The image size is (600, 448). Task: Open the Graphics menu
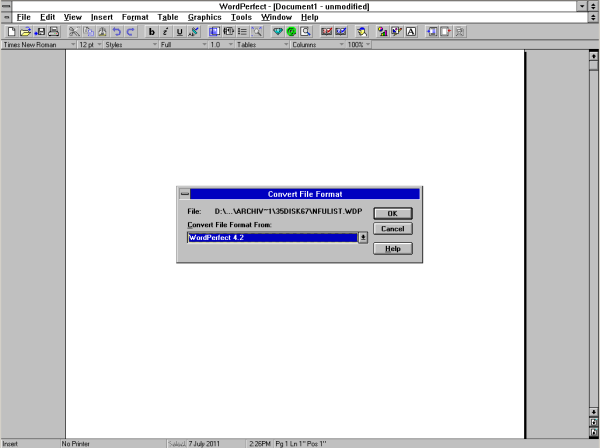204,17
